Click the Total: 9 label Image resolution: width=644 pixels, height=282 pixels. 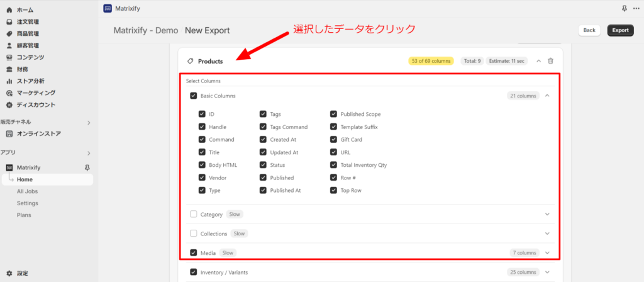472,61
